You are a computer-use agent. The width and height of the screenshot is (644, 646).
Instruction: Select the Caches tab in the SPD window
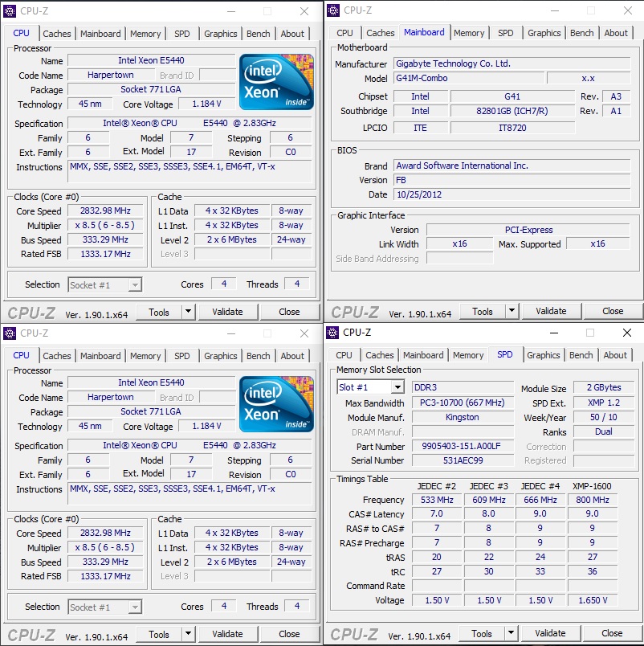coord(380,355)
